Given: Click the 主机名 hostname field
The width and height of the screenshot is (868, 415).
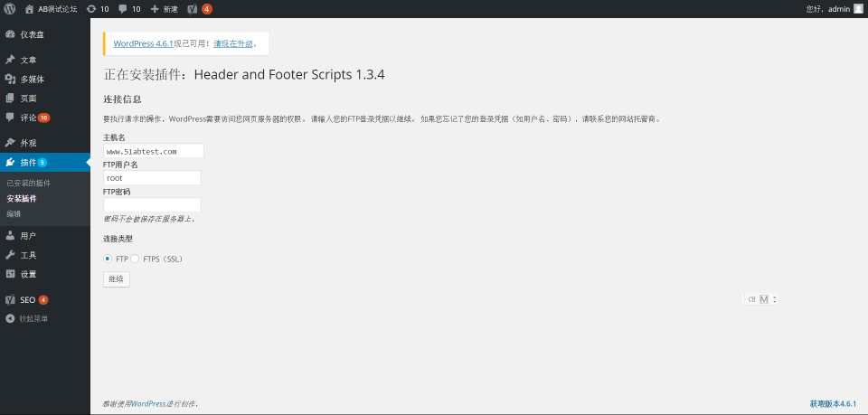Looking at the screenshot, I should click(x=153, y=151).
